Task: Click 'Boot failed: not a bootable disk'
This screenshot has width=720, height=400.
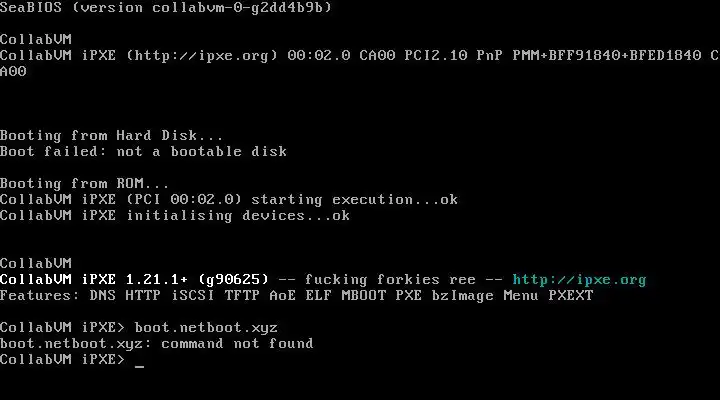Action: coord(143,152)
